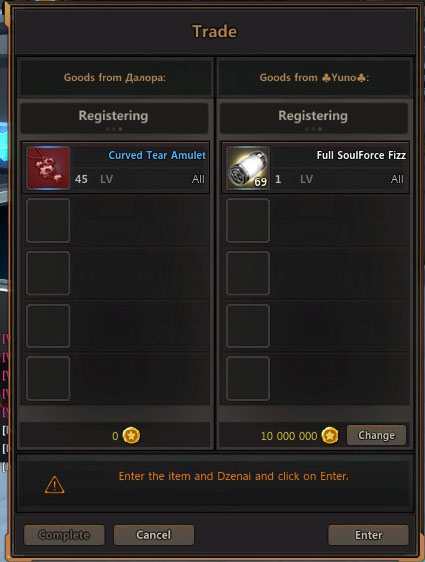Click the Goods from Yuno header
The width and height of the screenshot is (425, 562).
314,77
